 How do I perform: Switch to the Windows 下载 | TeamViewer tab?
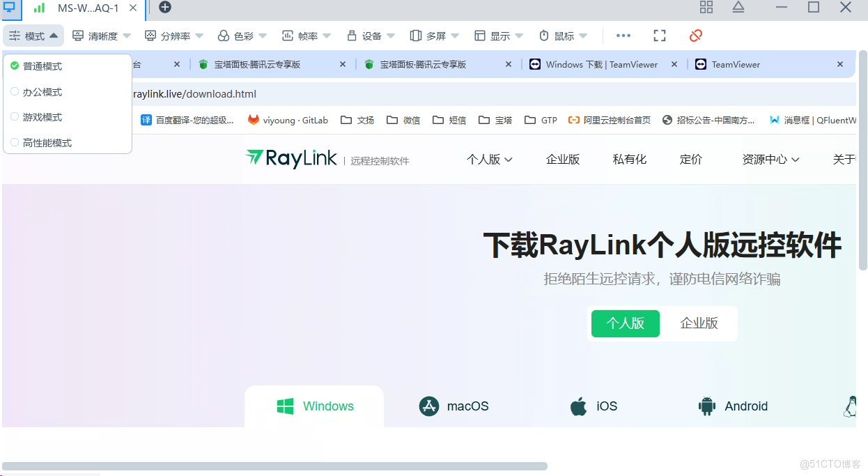click(x=603, y=64)
